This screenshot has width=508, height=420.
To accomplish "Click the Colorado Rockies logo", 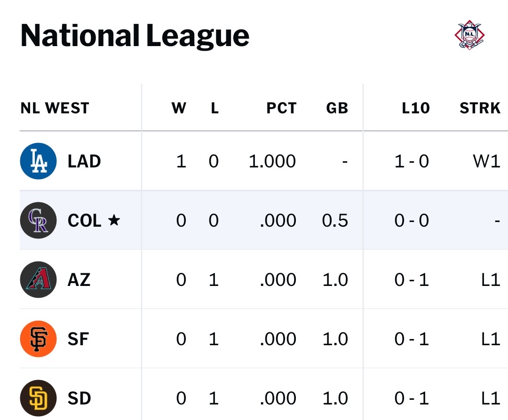I will tap(38, 220).
